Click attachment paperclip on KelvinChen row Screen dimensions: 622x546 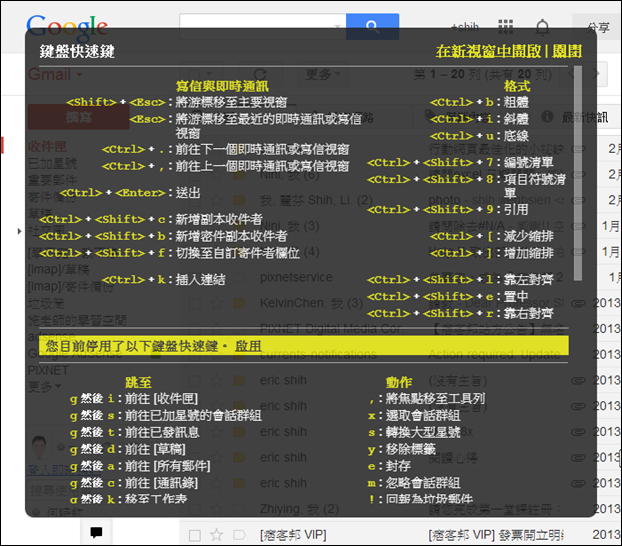(578, 304)
